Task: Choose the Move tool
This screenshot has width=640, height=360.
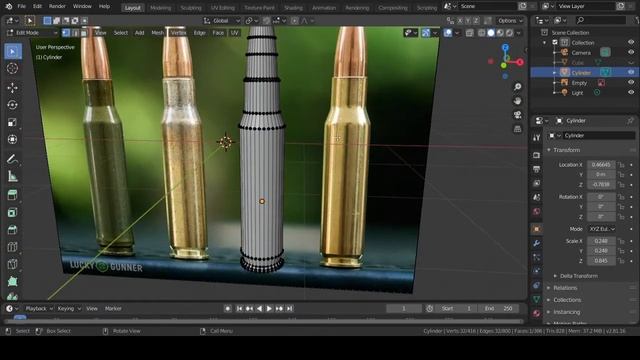Action: (12, 87)
